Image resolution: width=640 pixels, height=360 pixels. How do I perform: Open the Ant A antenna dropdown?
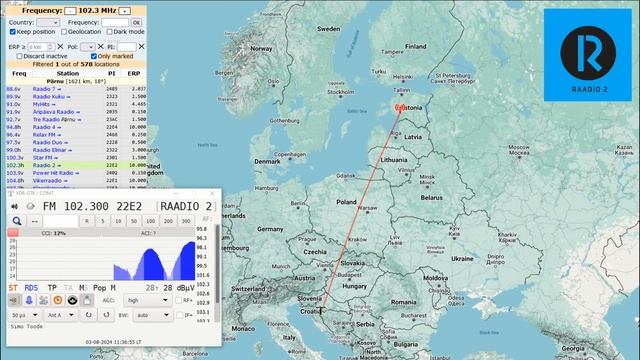(60, 315)
